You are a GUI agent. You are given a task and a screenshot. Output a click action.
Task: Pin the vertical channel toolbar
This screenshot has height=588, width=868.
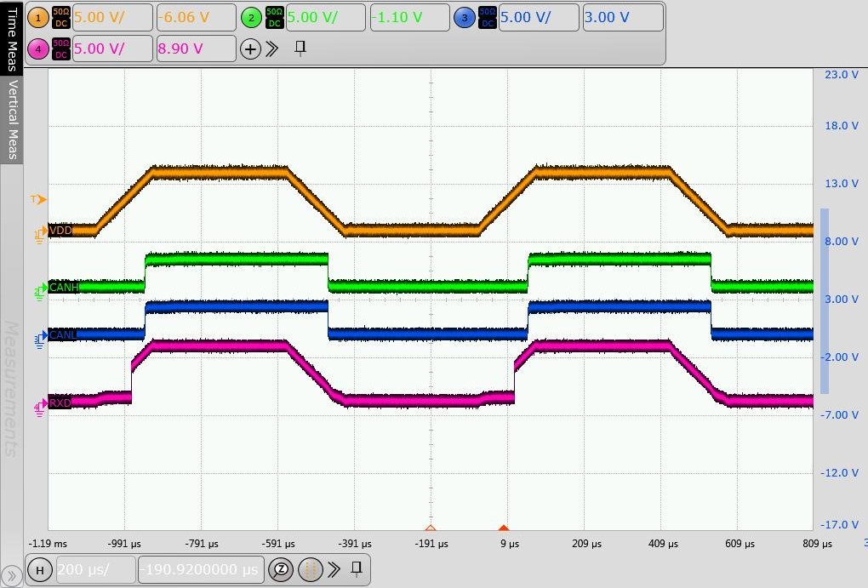pos(300,49)
